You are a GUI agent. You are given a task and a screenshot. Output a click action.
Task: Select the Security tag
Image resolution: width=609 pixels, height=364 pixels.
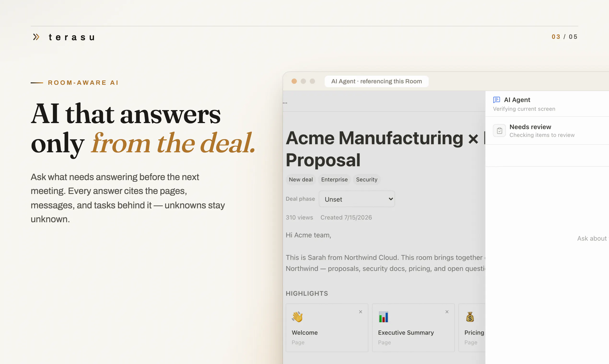coord(367,180)
